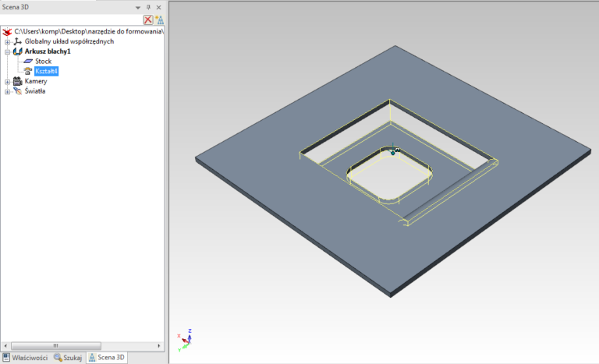
Task: Expand the Światła tree node
Action: pos(8,92)
